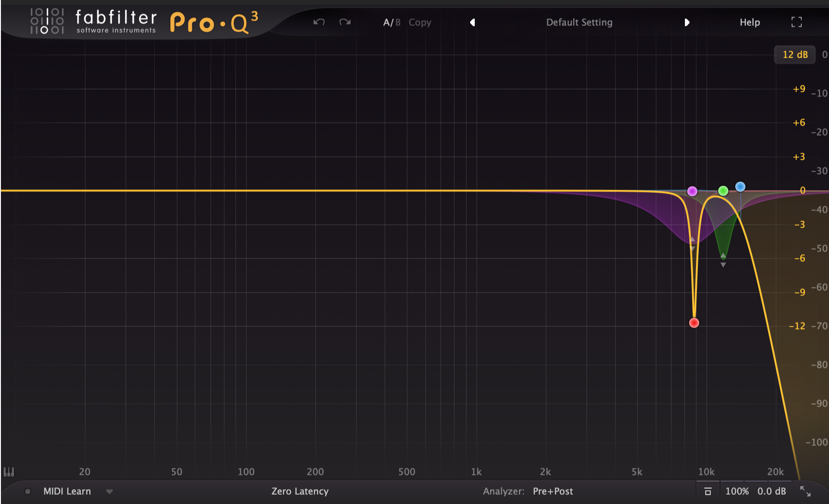The image size is (829, 504).
Task: Click the redo arrow icon
Action: pos(345,22)
